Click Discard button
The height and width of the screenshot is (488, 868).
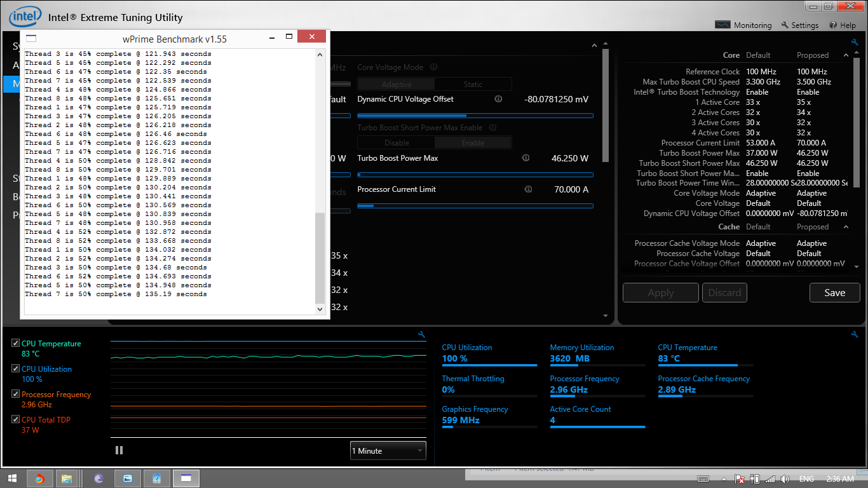[724, 293]
